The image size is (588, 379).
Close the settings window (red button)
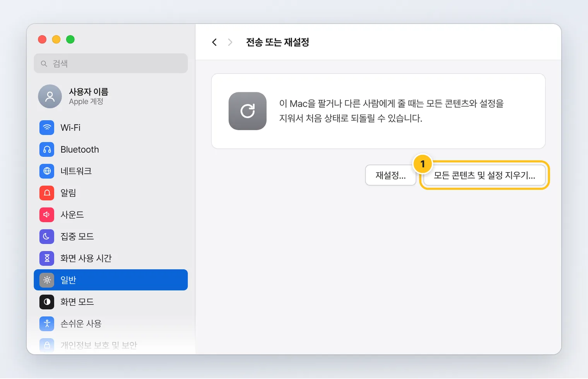click(x=42, y=39)
